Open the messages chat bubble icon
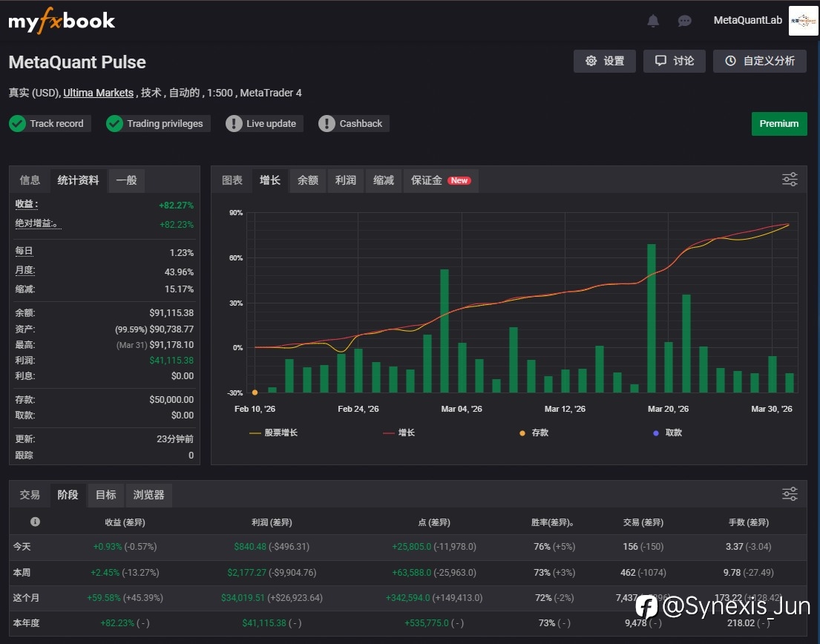This screenshot has height=644, width=820. 684,21
